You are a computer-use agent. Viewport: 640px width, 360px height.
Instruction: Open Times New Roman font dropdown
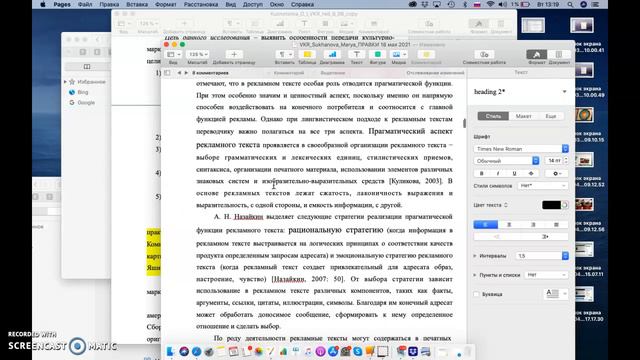point(521,149)
